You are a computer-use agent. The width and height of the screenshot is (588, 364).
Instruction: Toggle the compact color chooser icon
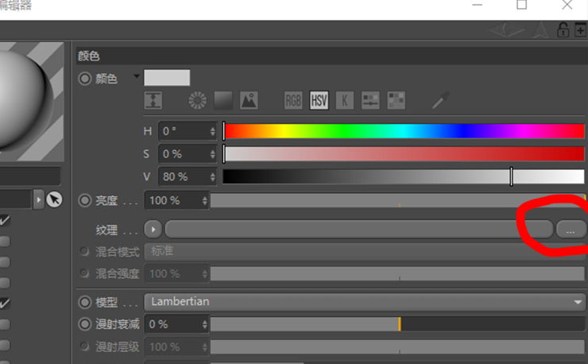(x=153, y=100)
